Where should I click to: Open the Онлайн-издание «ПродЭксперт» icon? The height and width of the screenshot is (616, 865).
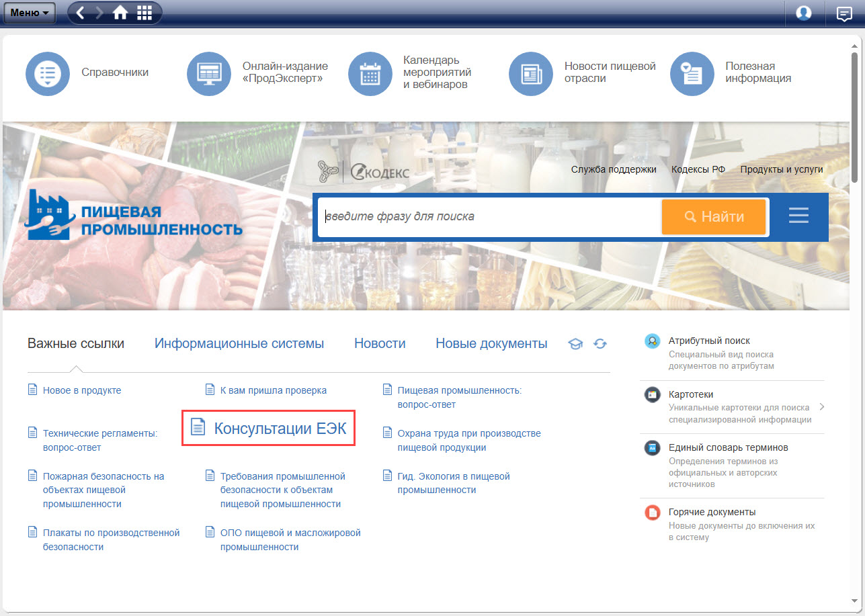(x=209, y=73)
